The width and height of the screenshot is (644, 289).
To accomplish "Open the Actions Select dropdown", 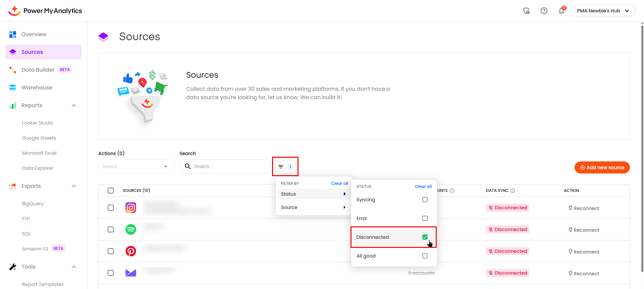I will tap(136, 166).
